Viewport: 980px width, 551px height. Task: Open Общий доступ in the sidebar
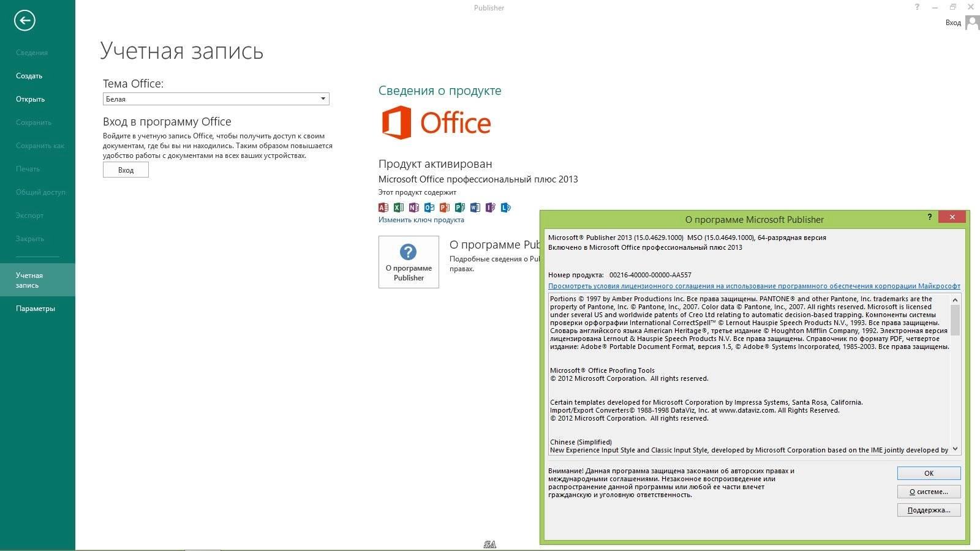[x=40, y=192]
